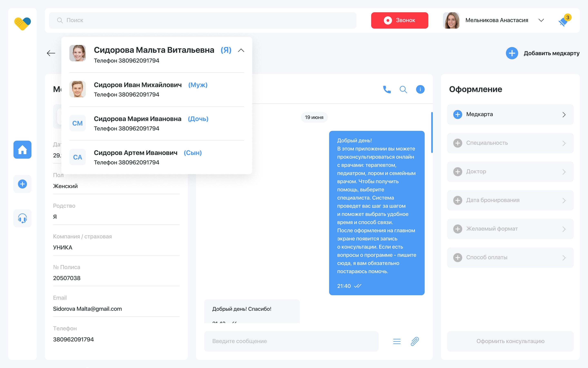The image size is (588, 368).
Task: Click Оформить консультацию button
Action: pyautogui.click(x=510, y=341)
